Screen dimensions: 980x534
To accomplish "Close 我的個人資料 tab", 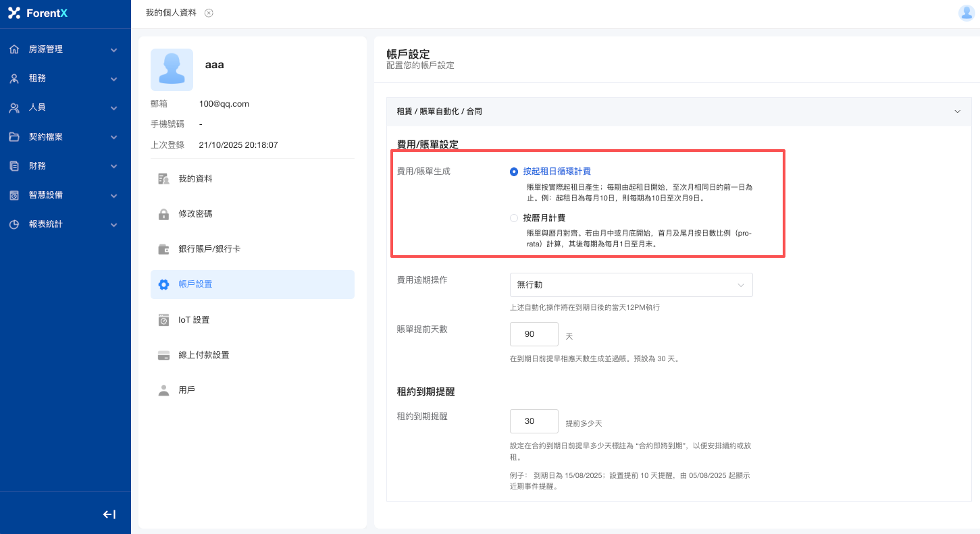I will (209, 13).
